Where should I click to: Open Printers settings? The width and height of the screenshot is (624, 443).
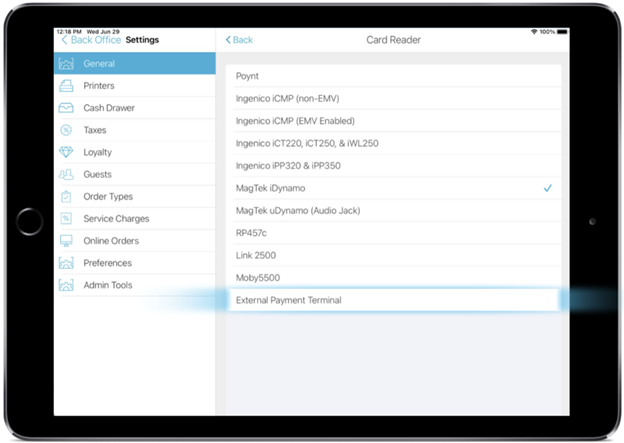(135, 86)
